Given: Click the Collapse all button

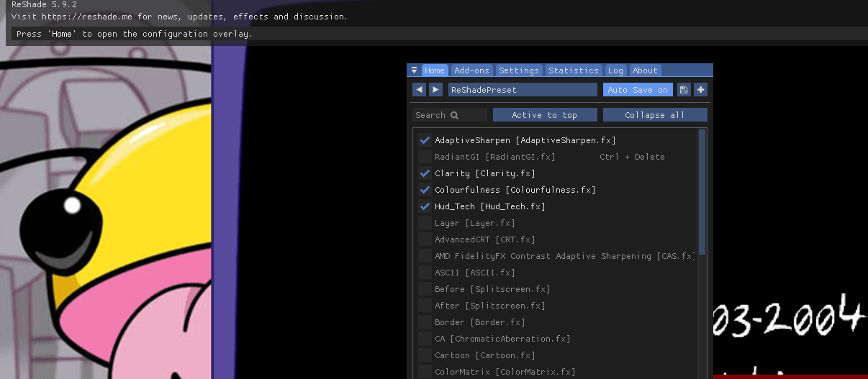Looking at the screenshot, I should [655, 115].
